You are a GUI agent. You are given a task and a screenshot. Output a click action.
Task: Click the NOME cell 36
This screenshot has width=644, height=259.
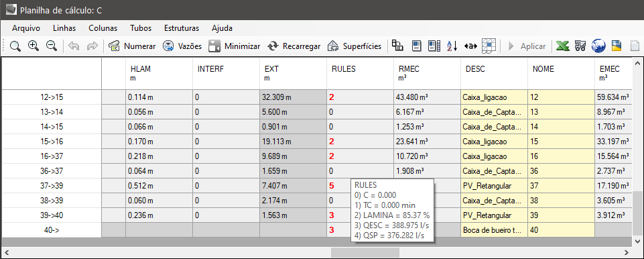(x=561, y=171)
